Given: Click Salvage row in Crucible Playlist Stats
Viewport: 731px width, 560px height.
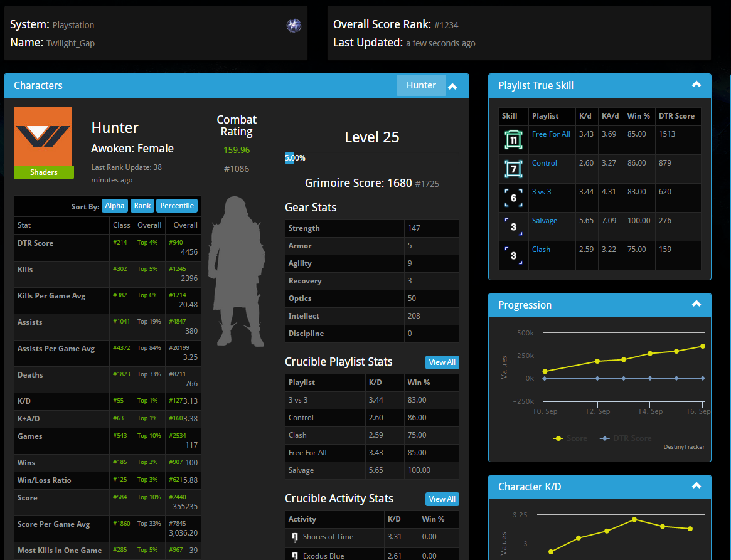Looking at the screenshot, I should [371, 470].
